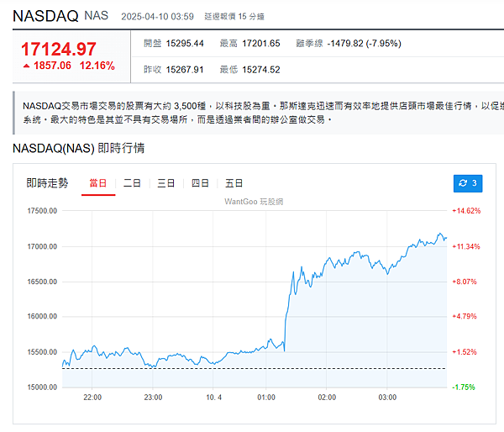This screenshot has height=432, width=504.
Task: Click the previous close 15267.91
Action: 185,70
